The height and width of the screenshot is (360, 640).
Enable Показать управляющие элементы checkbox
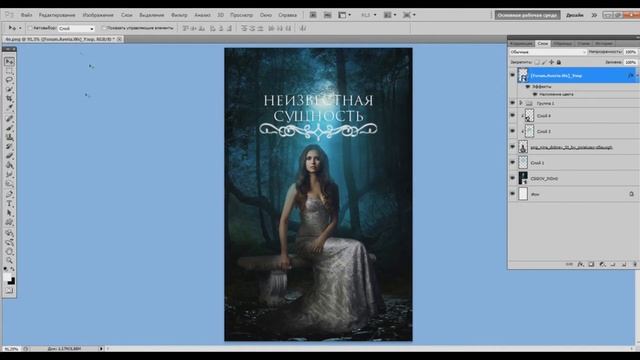(104, 28)
